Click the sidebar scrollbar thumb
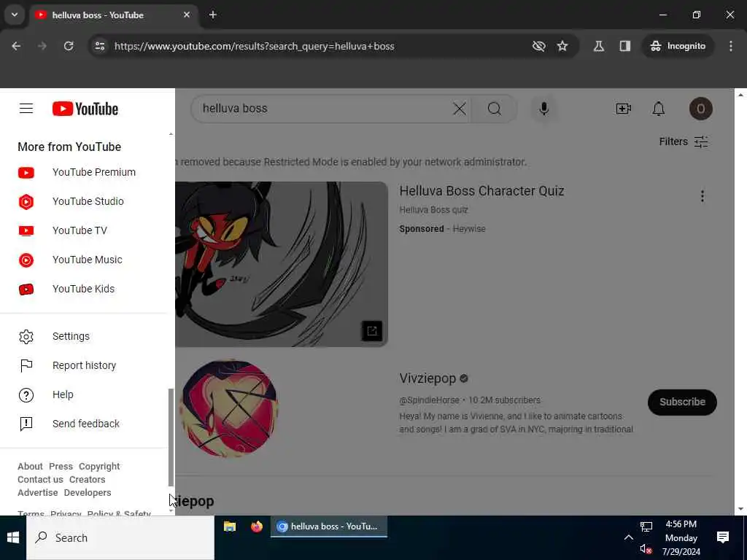Image resolution: width=747 pixels, height=560 pixels. point(171,437)
